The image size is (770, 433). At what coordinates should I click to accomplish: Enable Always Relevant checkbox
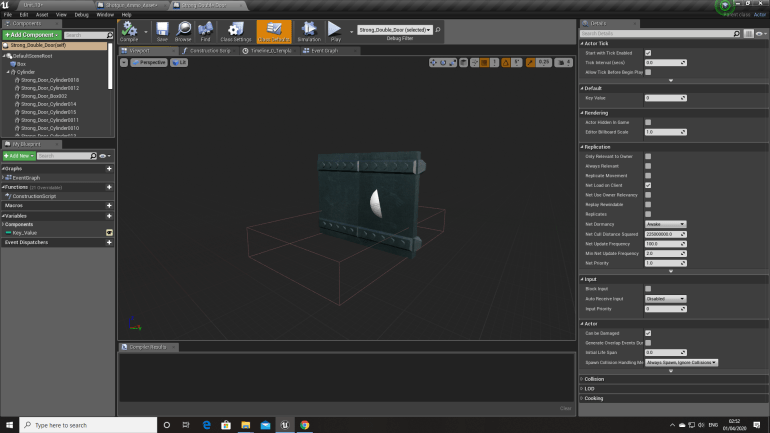click(648, 166)
